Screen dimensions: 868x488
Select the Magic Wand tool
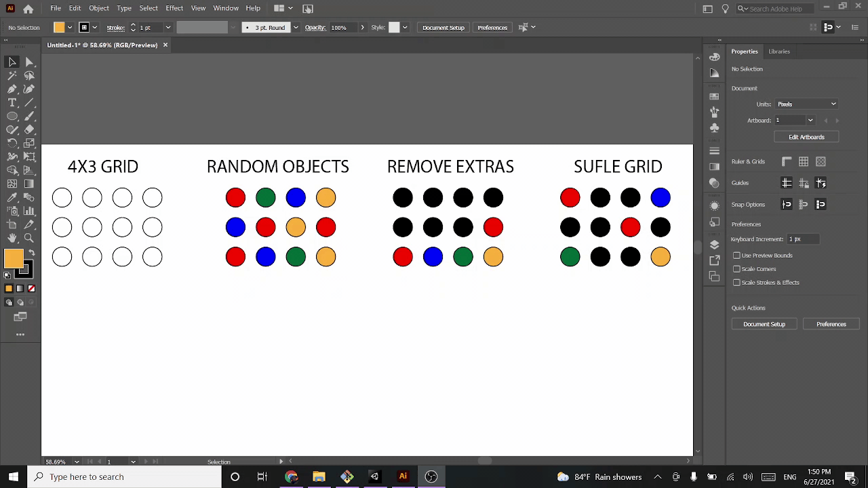pyautogui.click(x=12, y=75)
